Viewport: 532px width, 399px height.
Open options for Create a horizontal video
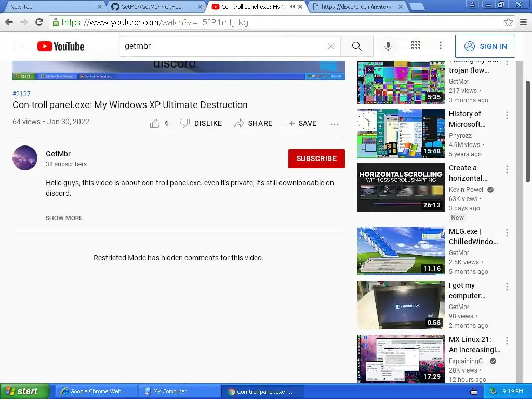[x=507, y=169]
